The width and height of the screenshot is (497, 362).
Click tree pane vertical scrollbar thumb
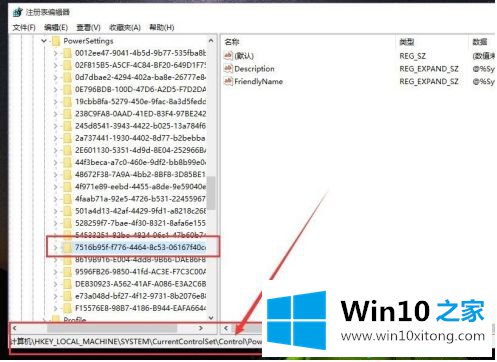211,193
